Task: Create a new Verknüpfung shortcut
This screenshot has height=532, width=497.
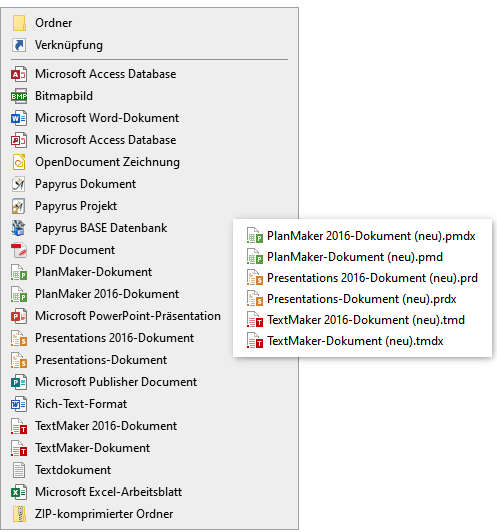Action: click(149, 45)
